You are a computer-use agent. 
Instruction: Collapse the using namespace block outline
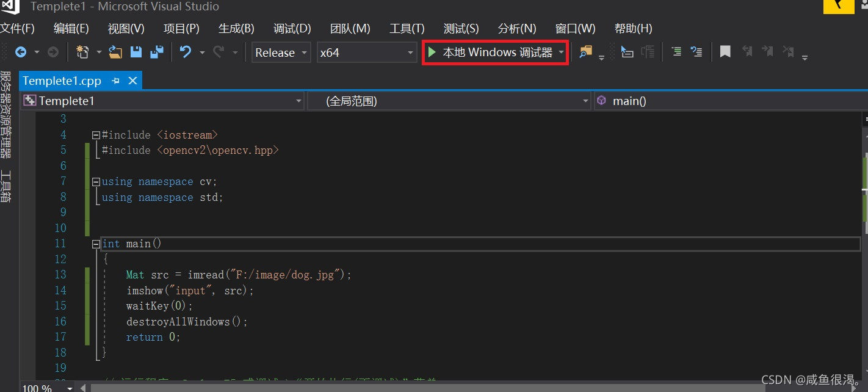point(95,182)
